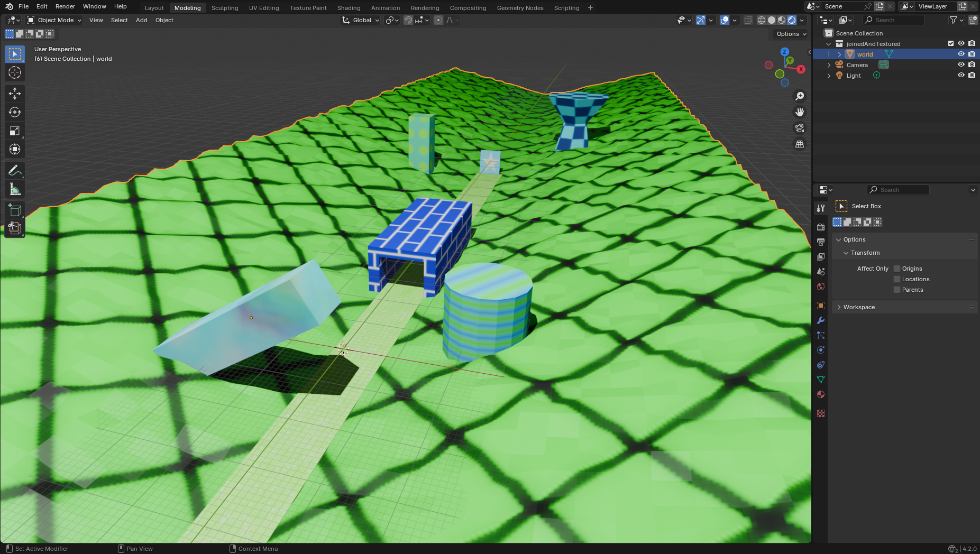The width and height of the screenshot is (980, 554).
Task: Click the outliner Search field
Action: pyautogui.click(x=893, y=20)
